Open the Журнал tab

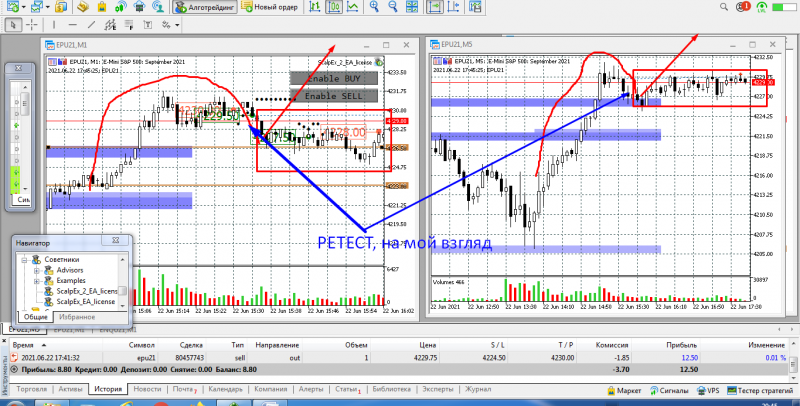click(478, 389)
